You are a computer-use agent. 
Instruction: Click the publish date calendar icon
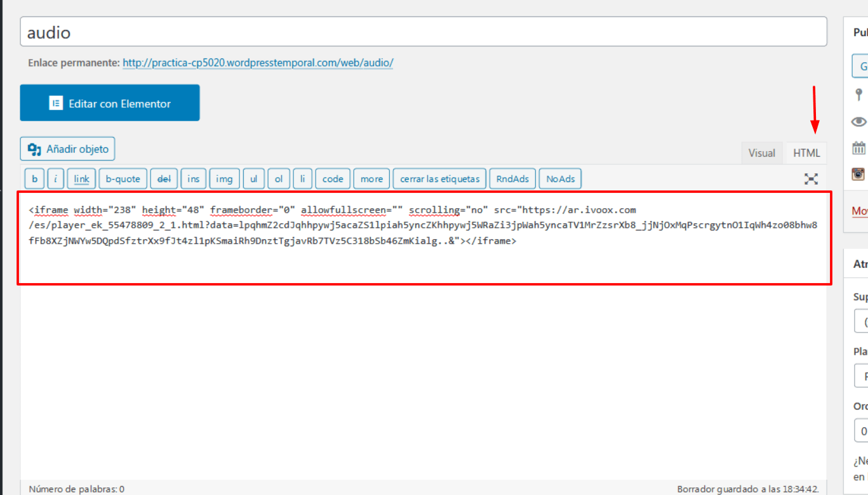point(859,148)
